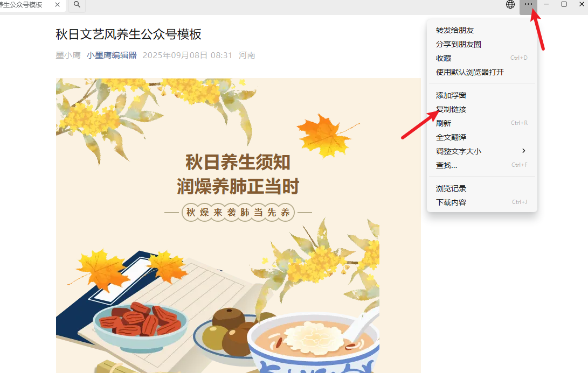Click the article cover illustration

tap(238, 226)
